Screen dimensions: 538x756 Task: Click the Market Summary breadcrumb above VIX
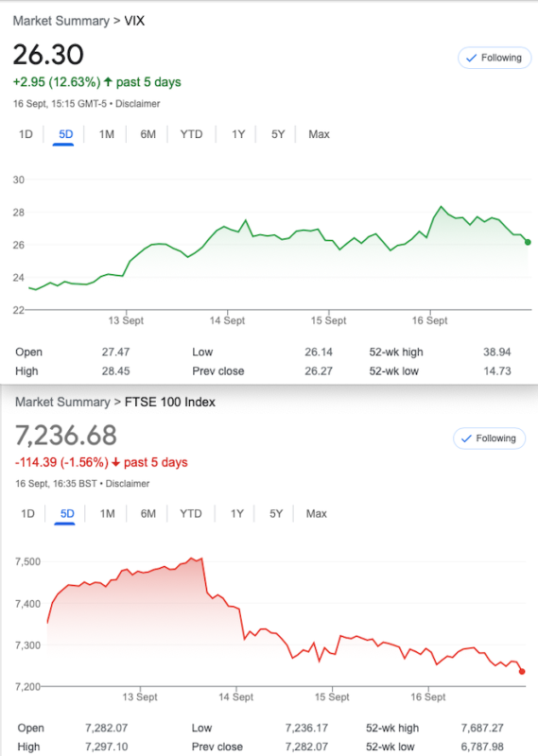coord(61,21)
